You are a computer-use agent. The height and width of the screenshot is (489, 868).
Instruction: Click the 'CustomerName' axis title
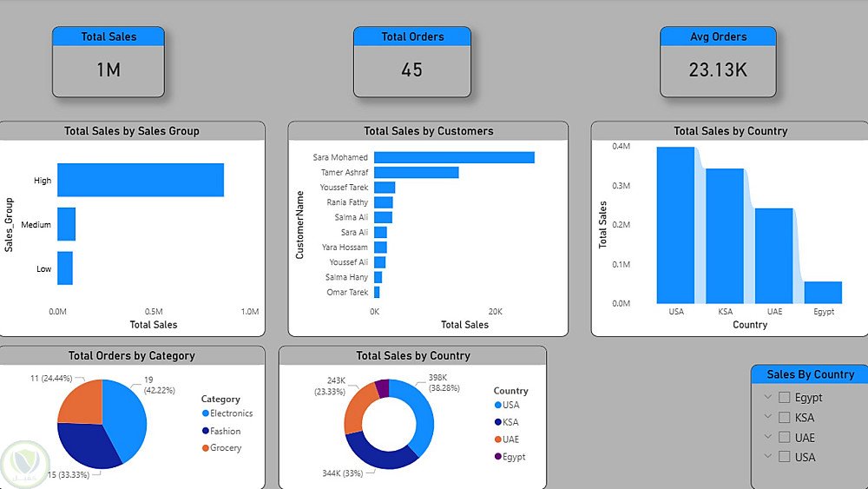coord(299,225)
